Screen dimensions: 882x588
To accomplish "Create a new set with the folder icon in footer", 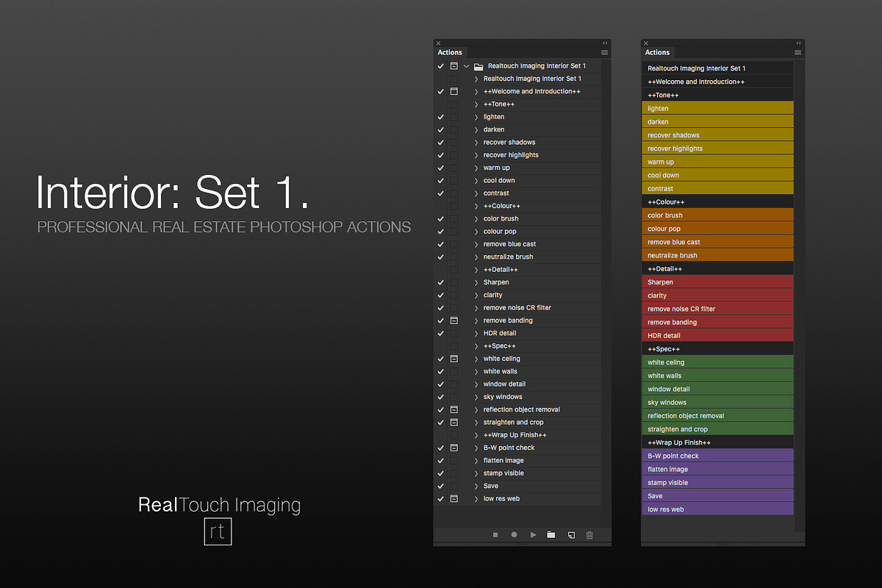I will [x=551, y=535].
